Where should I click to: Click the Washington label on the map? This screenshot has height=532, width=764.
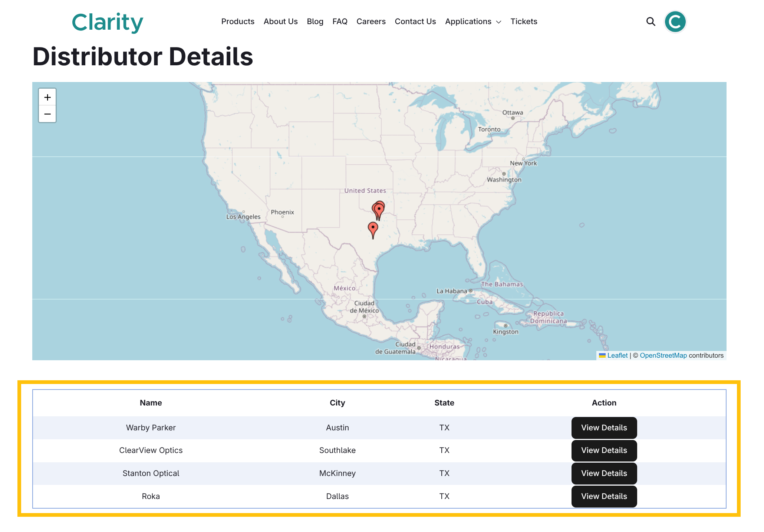tap(504, 180)
